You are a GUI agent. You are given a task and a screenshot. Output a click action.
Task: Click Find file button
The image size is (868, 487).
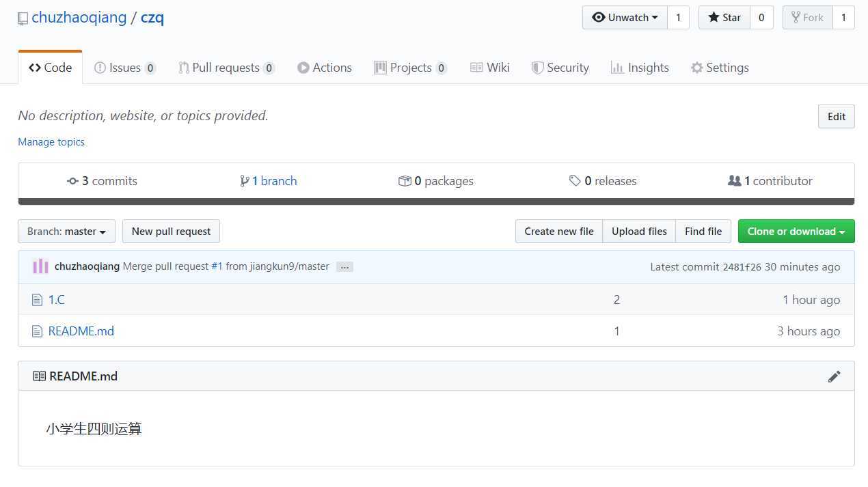tap(703, 232)
